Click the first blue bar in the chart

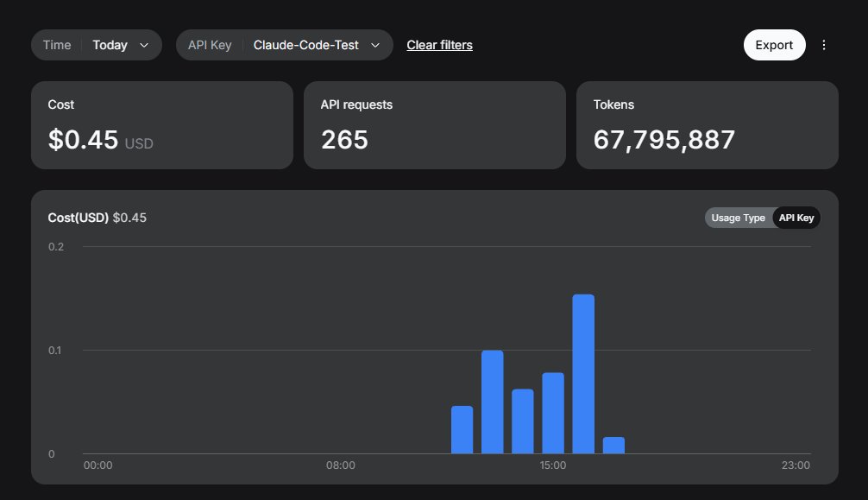click(462, 430)
